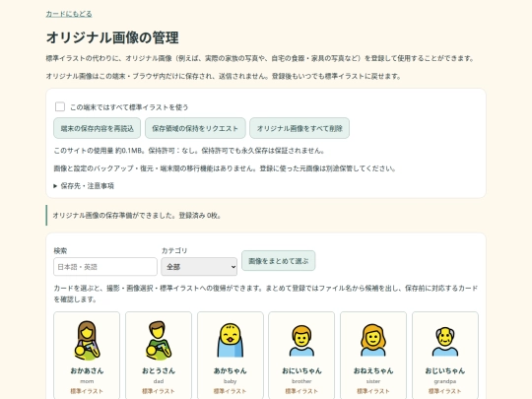532x399 pixels.
Task: Click the 標準イラスト label under grandpa
Action: pyautogui.click(x=445, y=391)
